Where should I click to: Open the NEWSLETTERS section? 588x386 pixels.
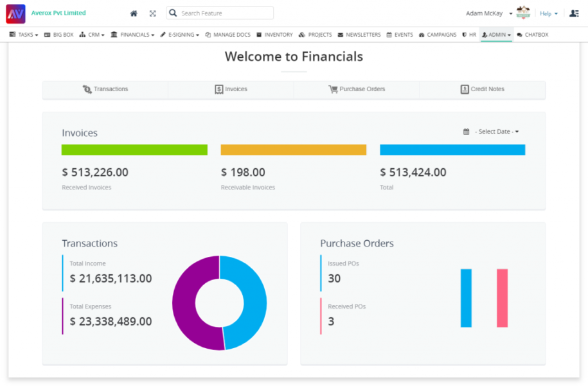[359, 35]
